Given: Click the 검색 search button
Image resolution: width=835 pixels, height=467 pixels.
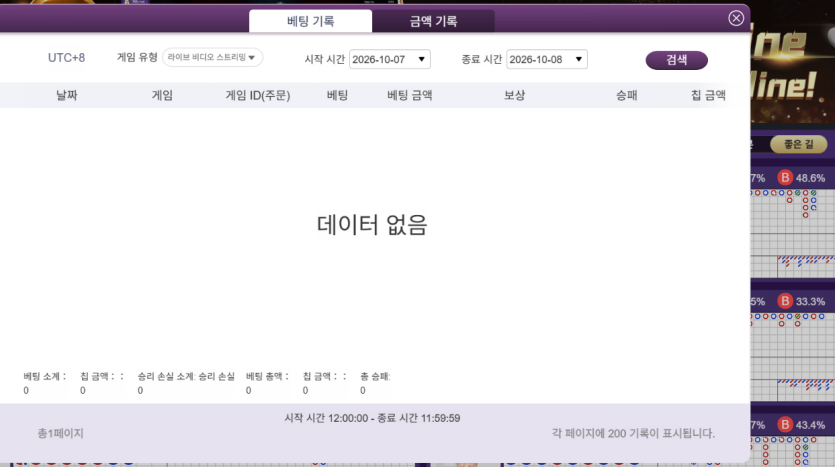Looking at the screenshot, I should tap(676, 60).
